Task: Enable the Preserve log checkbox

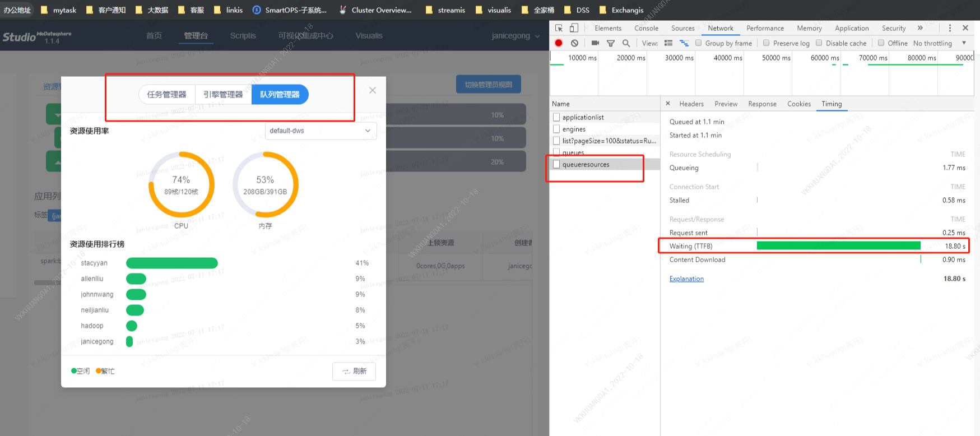Action: (x=766, y=43)
